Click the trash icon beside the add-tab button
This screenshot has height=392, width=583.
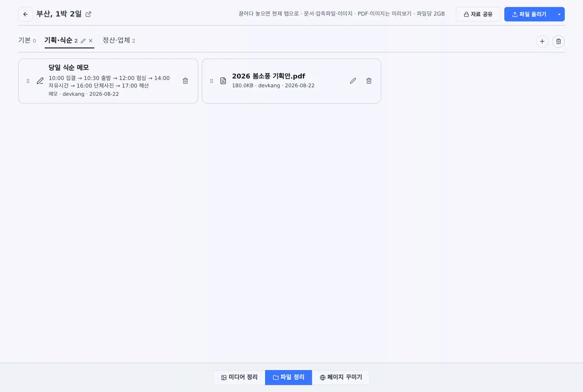tap(558, 41)
